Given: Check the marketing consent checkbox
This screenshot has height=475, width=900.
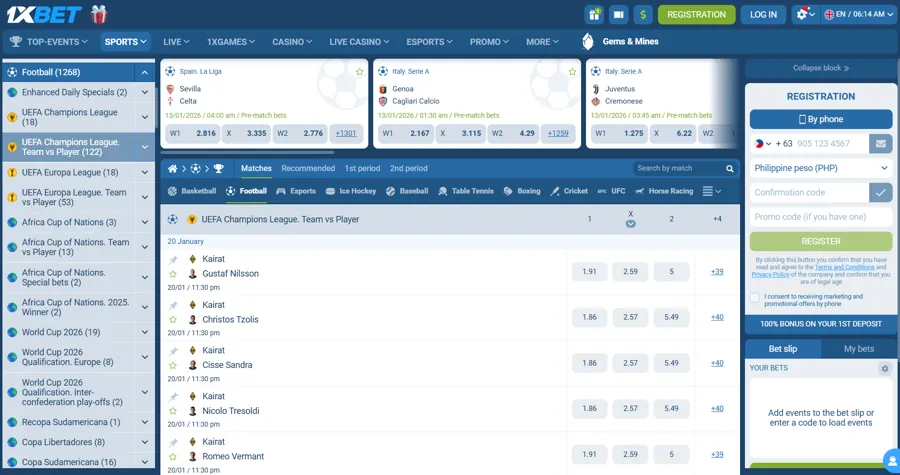Looking at the screenshot, I should click(x=755, y=297).
